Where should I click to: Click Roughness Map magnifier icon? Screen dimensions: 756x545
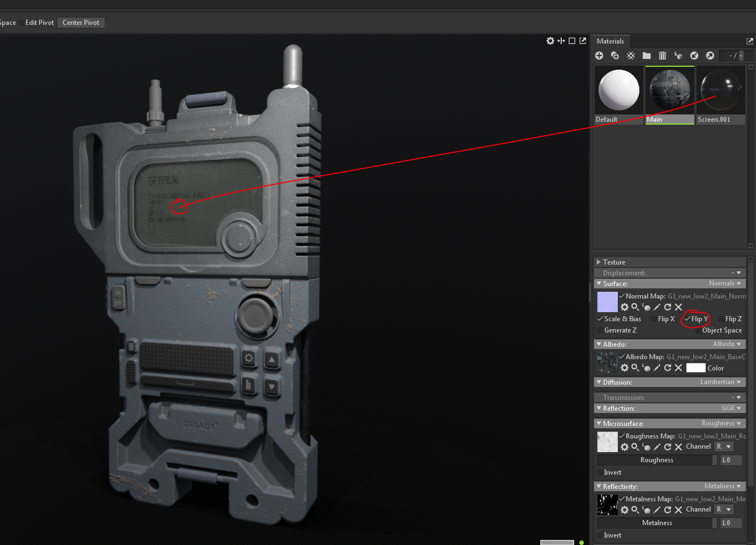click(635, 447)
